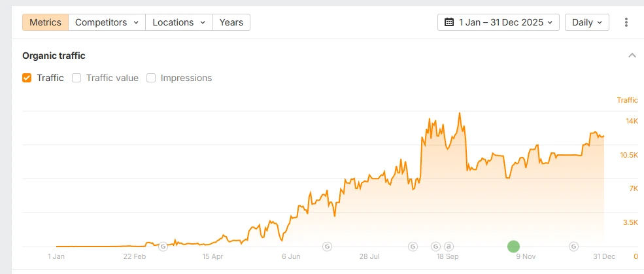Open the 1 Jan – 31 Dec 2025 date picker
The width and height of the screenshot is (644, 274).
tap(498, 22)
